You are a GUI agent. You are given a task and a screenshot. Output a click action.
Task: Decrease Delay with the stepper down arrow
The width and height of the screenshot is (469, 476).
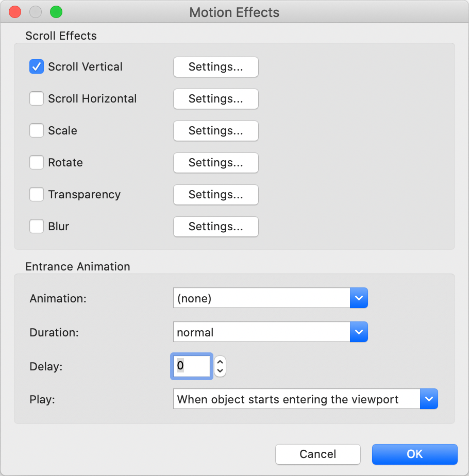[x=220, y=370]
